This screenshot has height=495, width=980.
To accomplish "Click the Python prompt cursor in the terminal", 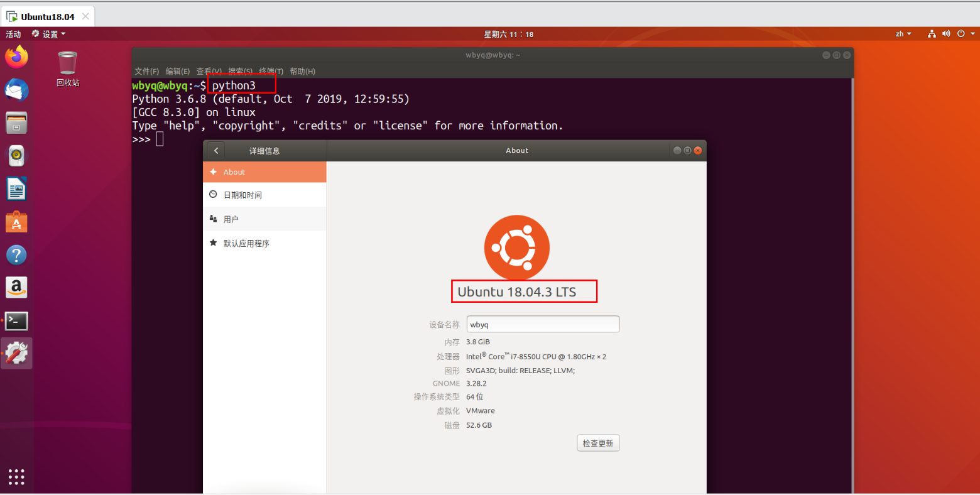I will pyautogui.click(x=160, y=139).
